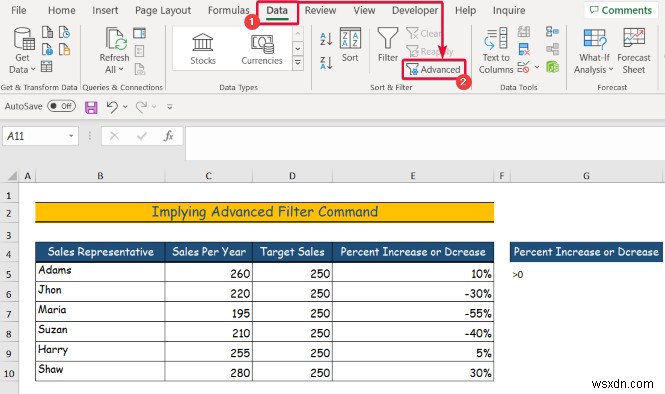Click the Cancel entry X icon
Image resolution: width=665 pixels, height=394 pixels.
click(114, 136)
